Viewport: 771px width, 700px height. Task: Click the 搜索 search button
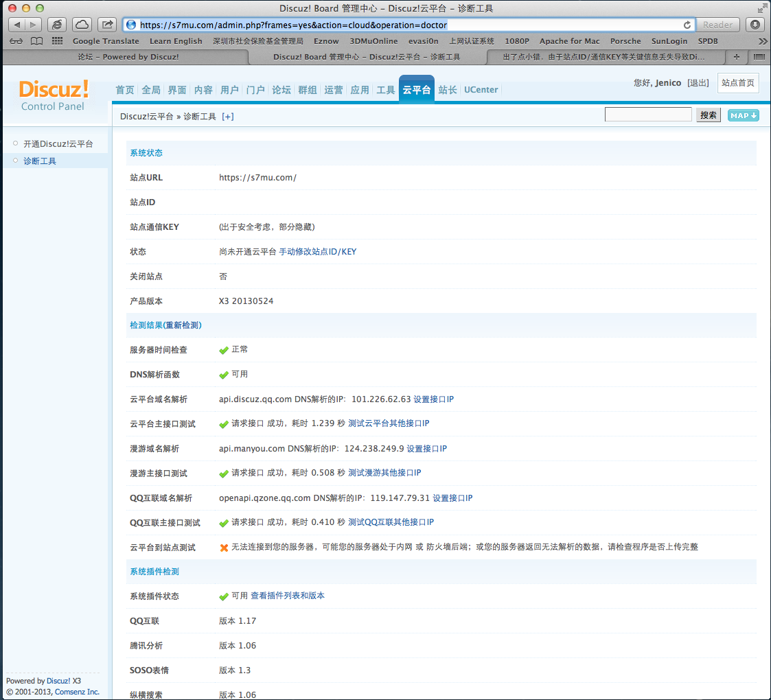point(708,115)
